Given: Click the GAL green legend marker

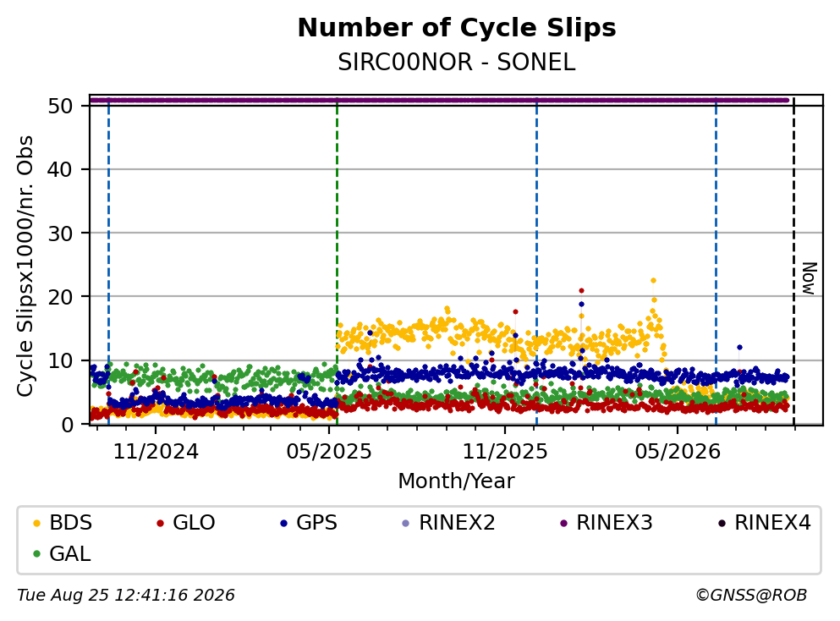Looking at the screenshot, I should tap(36, 554).
